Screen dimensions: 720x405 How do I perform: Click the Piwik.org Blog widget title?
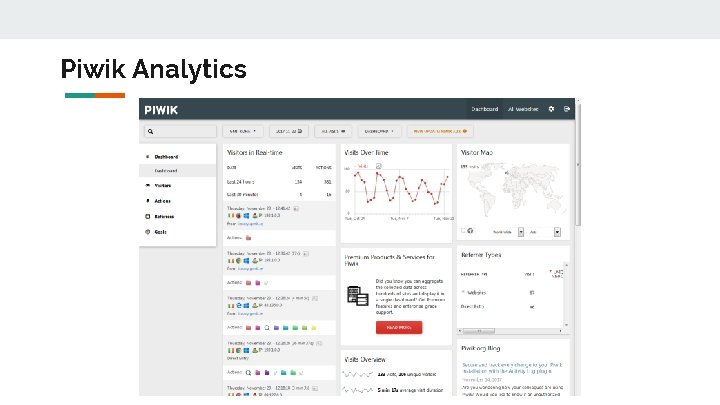480,349
